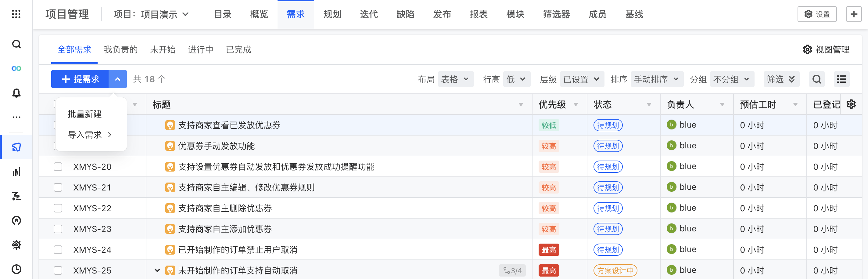The image size is (868, 279).
Task: Open the 层级 已设置 dropdown
Action: (582, 79)
